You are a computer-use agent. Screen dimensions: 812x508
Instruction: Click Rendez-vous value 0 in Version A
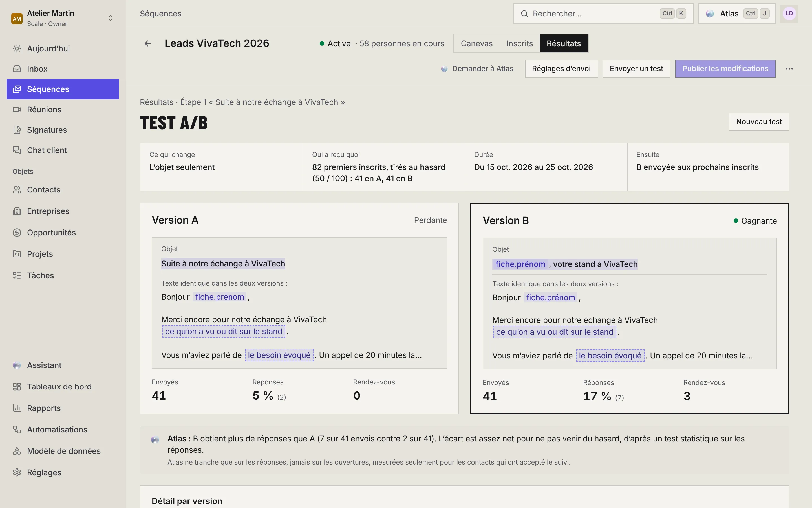[357, 396]
